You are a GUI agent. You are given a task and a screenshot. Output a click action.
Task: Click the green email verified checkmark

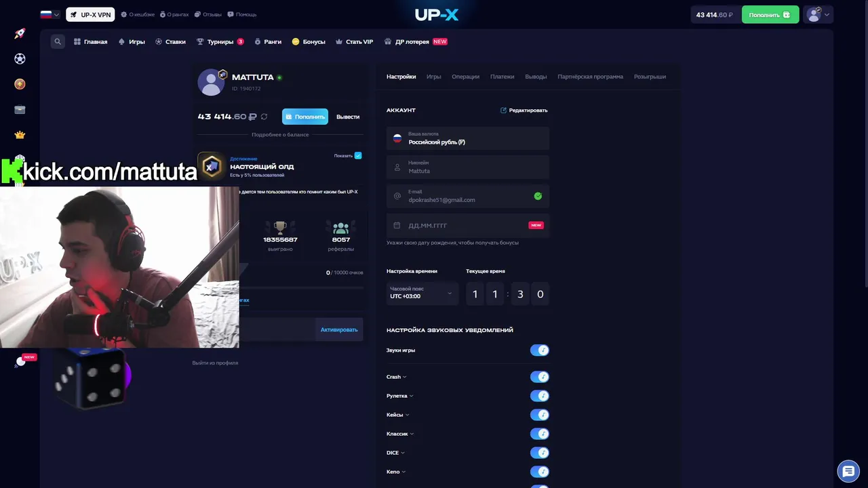[x=538, y=196]
